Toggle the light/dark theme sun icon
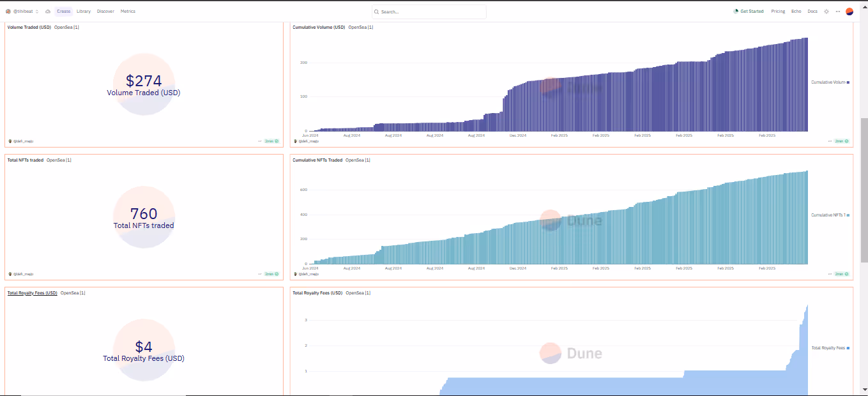868x396 pixels. click(x=826, y=11)
